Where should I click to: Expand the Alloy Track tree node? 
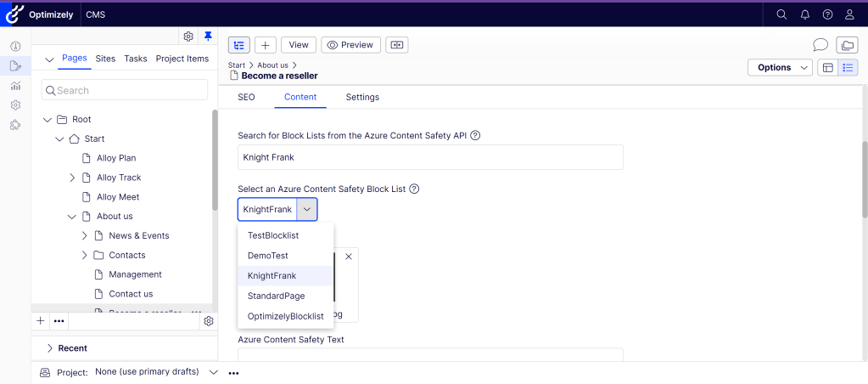click(x=72, y=178)
